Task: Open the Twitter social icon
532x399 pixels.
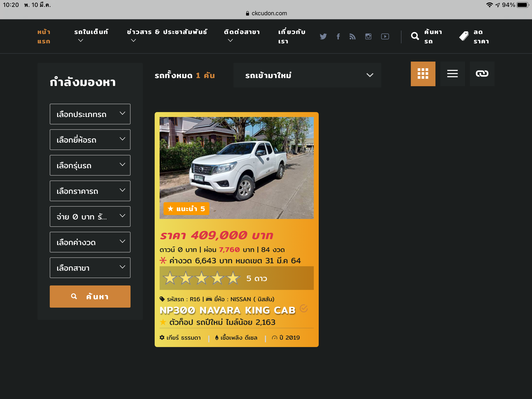Action: coord(323,36)
